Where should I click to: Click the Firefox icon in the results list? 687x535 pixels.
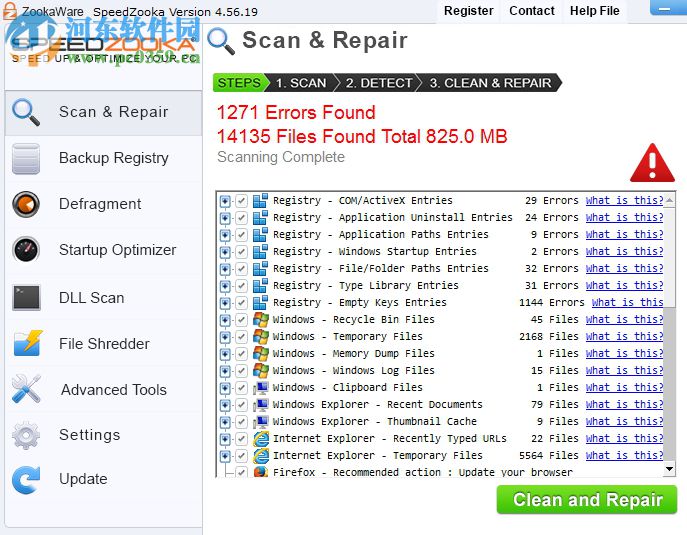(261, 472)
